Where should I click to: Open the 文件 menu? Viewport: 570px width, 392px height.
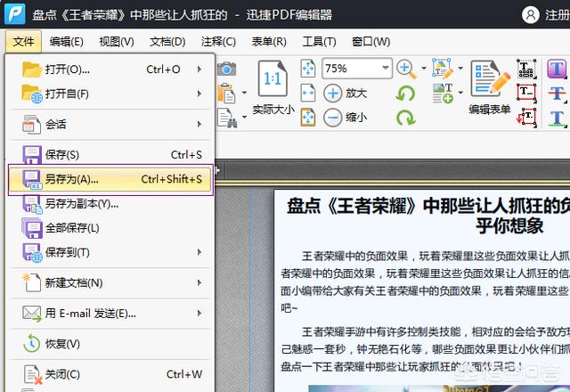pyautogui.click(x=24, y=42)
